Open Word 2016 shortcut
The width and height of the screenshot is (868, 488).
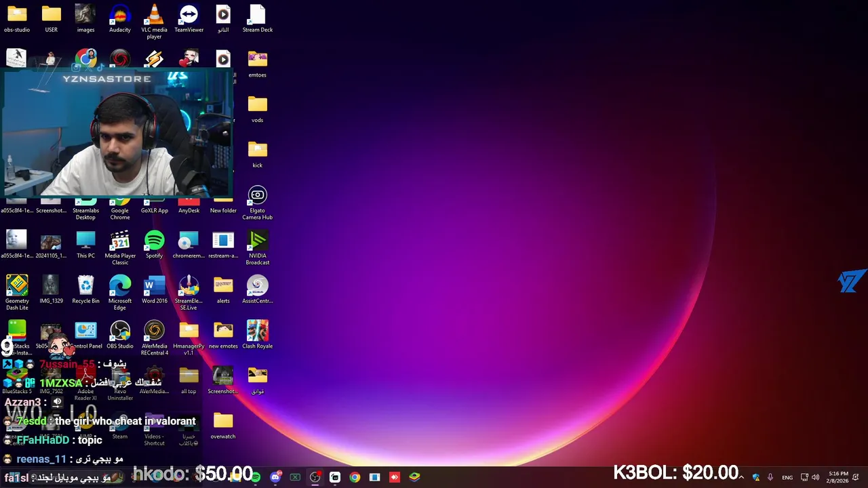coord(154,290)
